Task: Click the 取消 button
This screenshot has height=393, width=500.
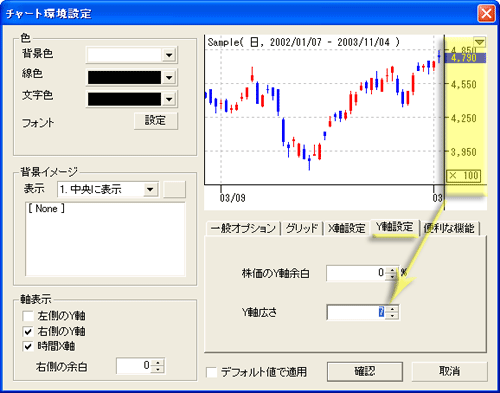Action: coord(449,371)
